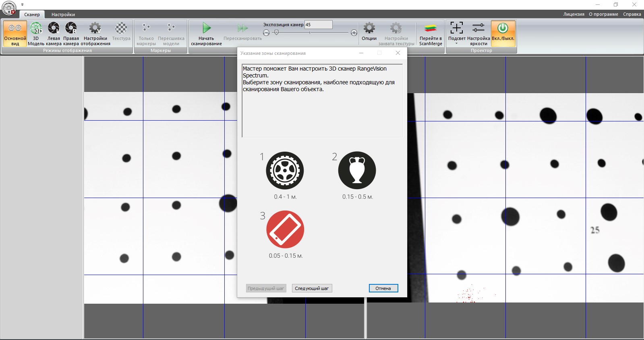
Task: Show the Правая камера view
Action: (x=71, y=33)
